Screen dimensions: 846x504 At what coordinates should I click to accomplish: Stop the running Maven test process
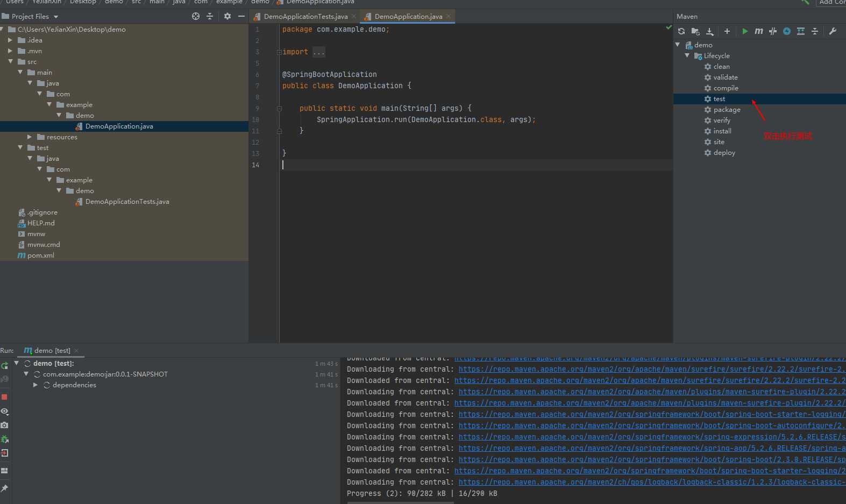(4, 397)
